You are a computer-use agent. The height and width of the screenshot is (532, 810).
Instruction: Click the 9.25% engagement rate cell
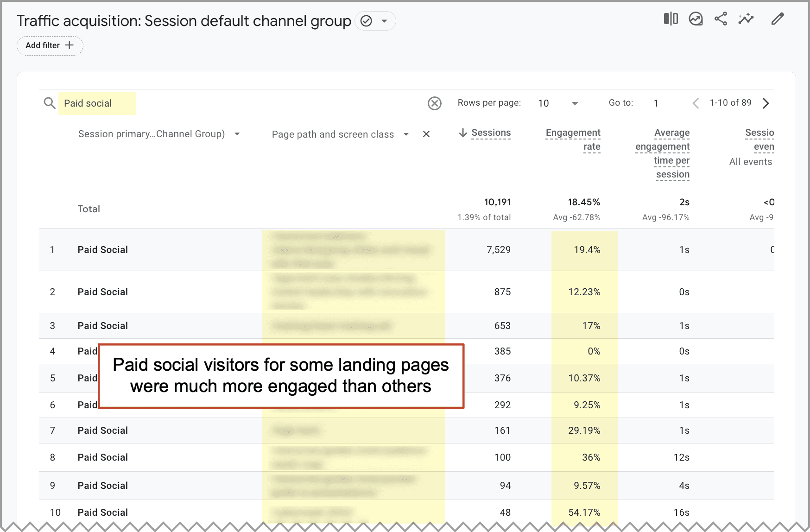pyautogui.click(x=587, y=405)
